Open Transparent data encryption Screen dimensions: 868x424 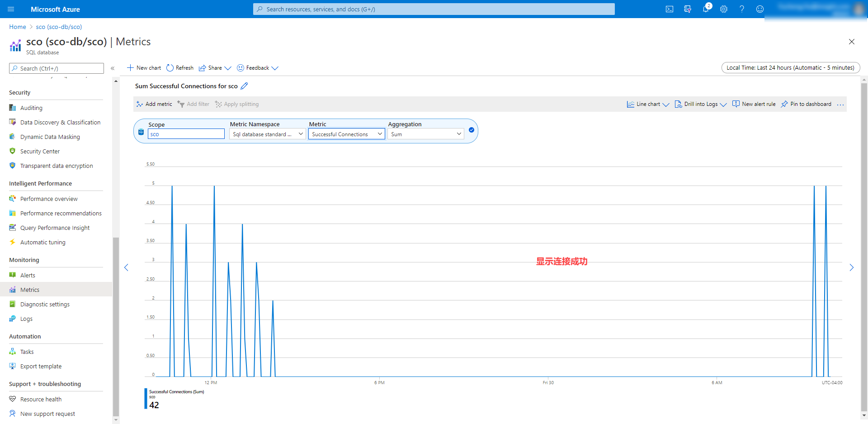[56, 166]
